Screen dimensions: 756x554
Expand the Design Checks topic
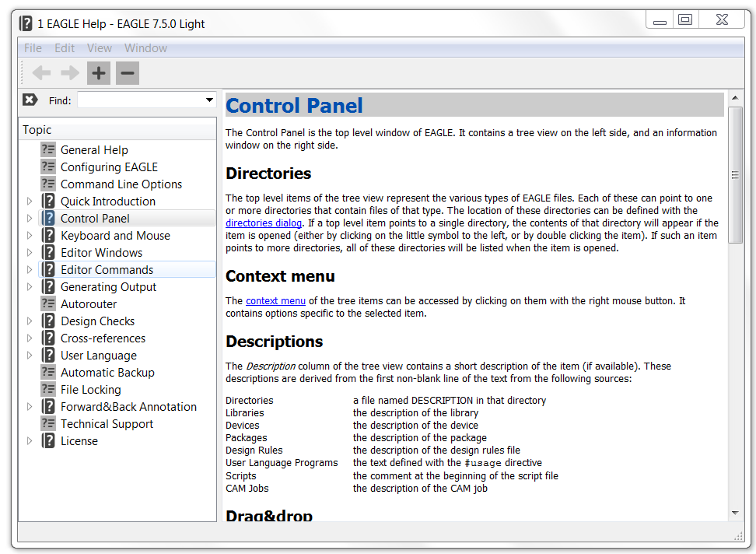coord(30,321)
